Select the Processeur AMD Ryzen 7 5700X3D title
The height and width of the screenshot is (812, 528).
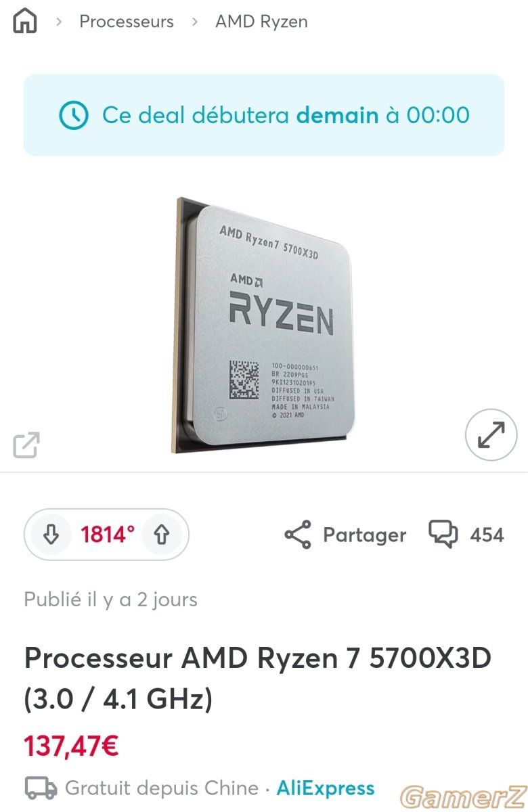[257, 678]
